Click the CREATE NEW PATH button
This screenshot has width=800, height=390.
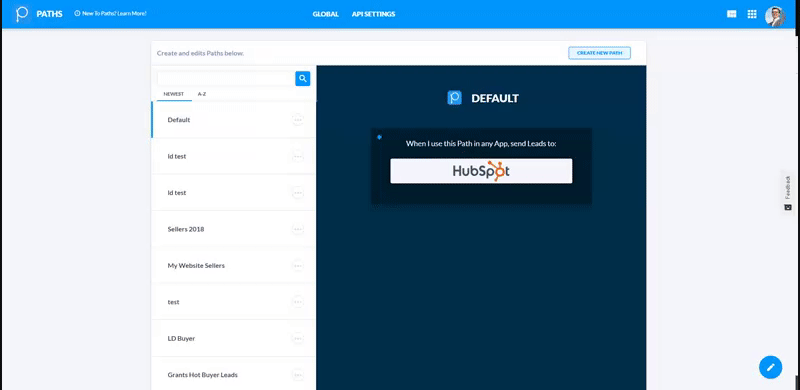(599, 53)
